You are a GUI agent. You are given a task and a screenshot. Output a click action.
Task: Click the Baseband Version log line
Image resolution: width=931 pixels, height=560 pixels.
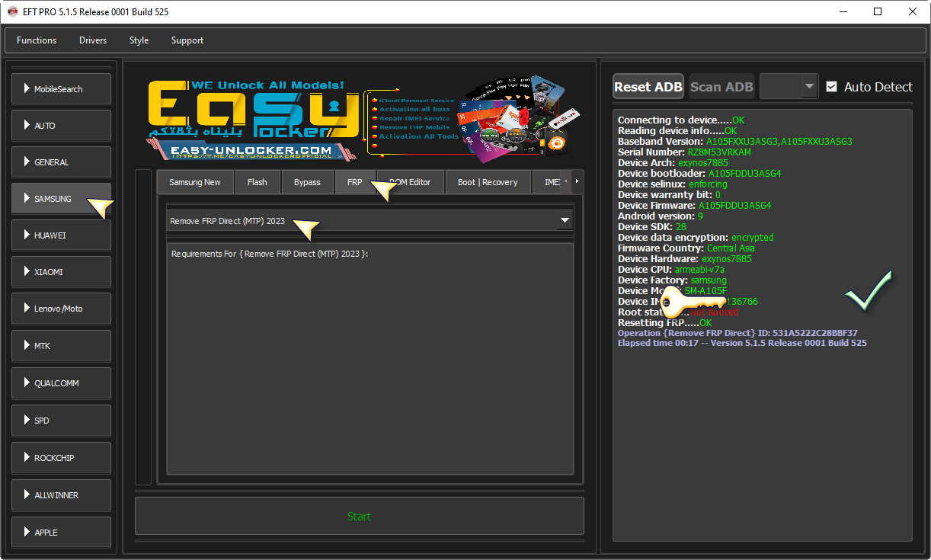[x=735, y=142]
